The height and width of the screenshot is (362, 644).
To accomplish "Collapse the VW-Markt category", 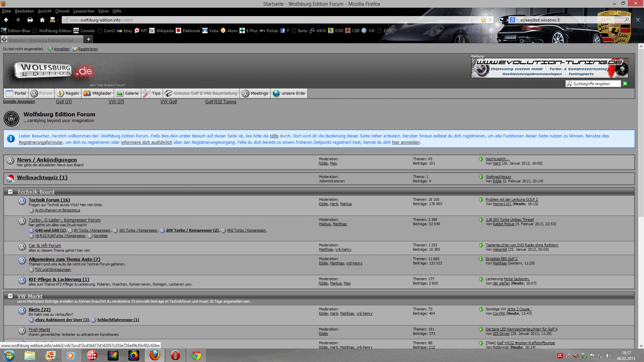I will tap(10, 296).
